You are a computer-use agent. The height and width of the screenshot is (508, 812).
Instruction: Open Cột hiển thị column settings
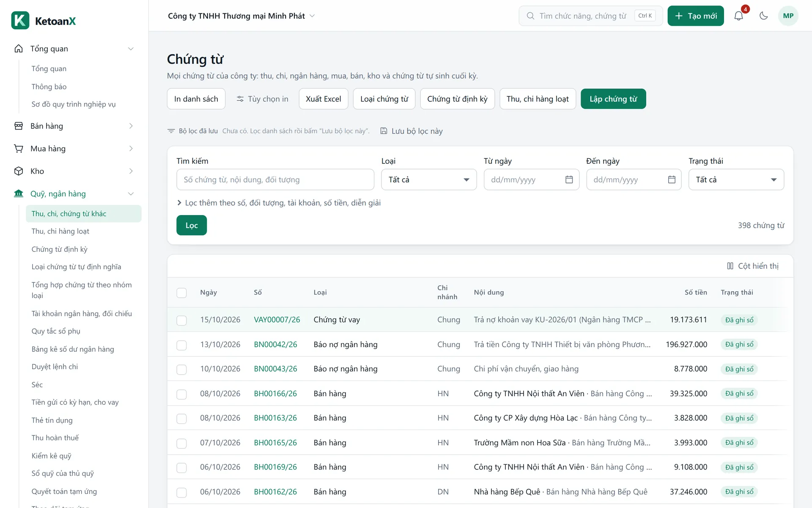click(x=753, y=266)
